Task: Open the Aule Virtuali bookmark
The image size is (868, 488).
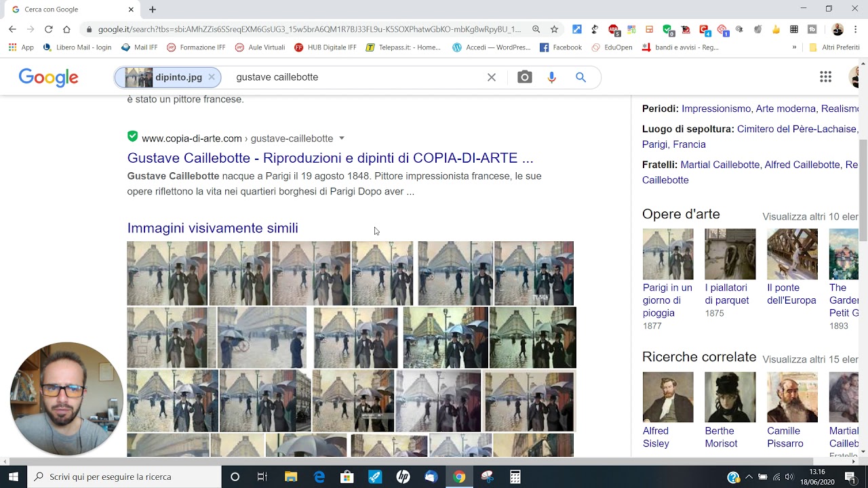Action: (260, 47)
